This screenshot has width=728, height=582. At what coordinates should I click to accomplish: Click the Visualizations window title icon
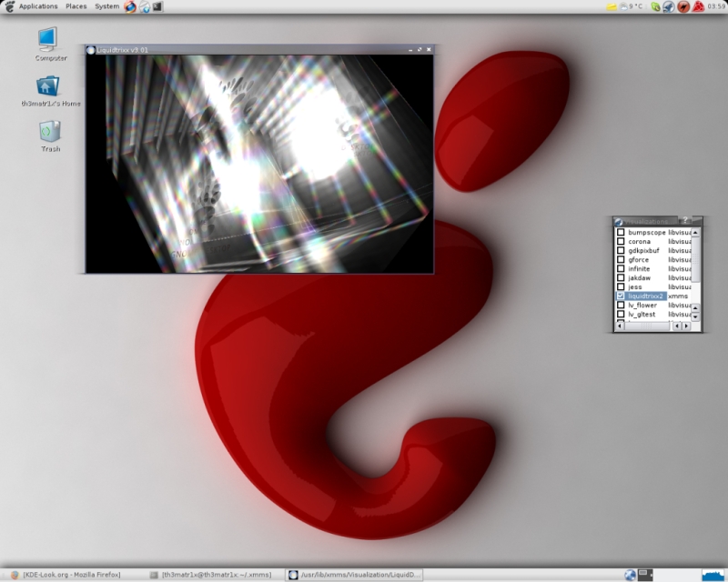coord(619,222)
